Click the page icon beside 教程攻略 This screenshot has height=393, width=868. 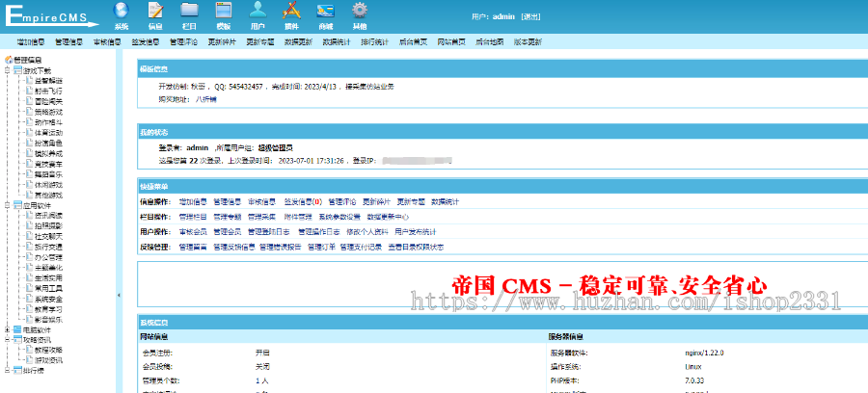tap(29, 350)
